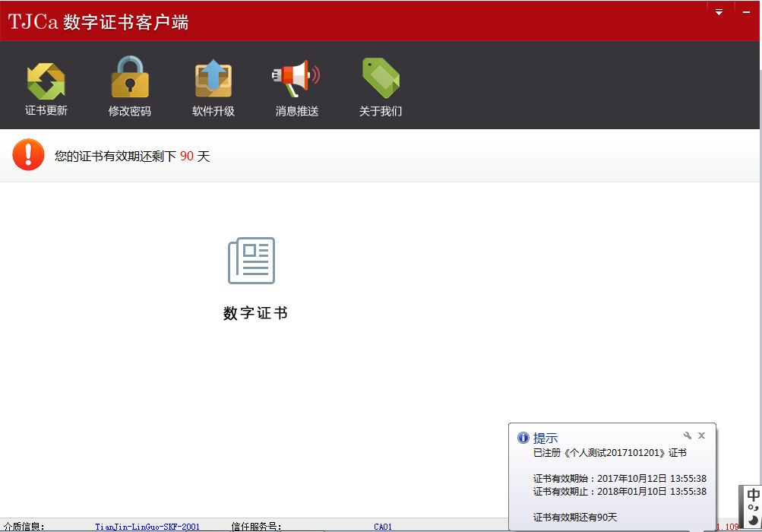The height and width of the screenshot is (532, 762).
Task: Toggle the IME punctuation mode button
Action: coord(753,507)
